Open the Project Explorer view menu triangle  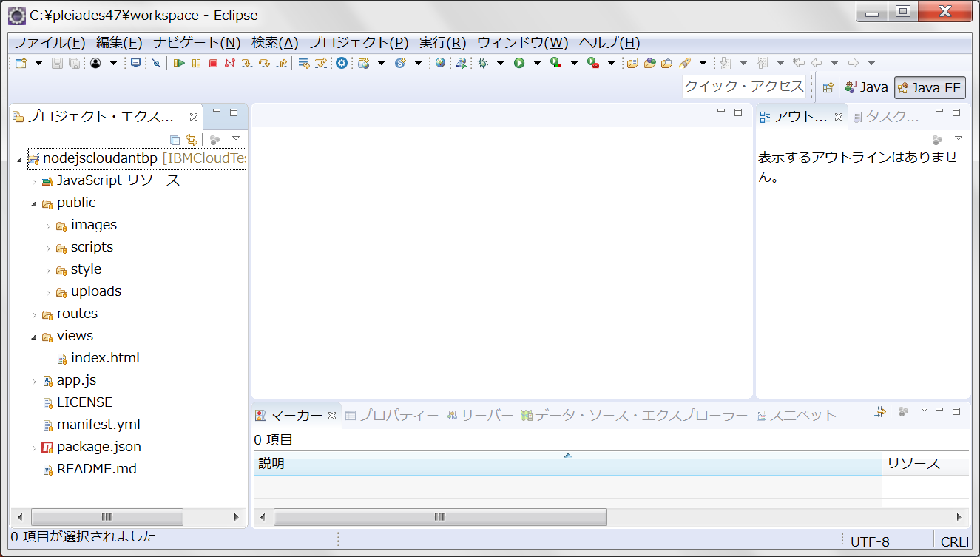pos(236,138)
